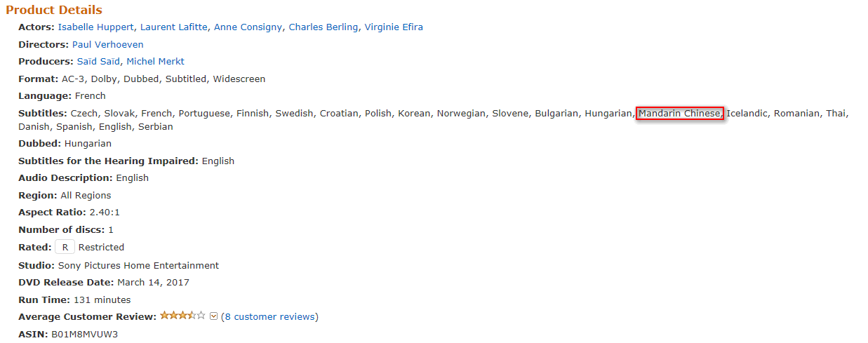Viewport: 868px width, 343px height.
Task: Click the 131 minutes run time text
Action: point(102,300)
